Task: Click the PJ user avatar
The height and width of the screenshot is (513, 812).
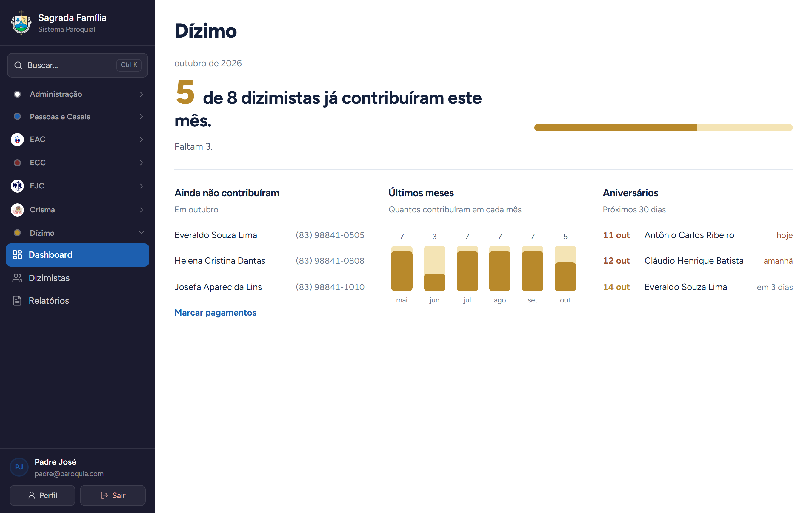Action: coord(19,467)
